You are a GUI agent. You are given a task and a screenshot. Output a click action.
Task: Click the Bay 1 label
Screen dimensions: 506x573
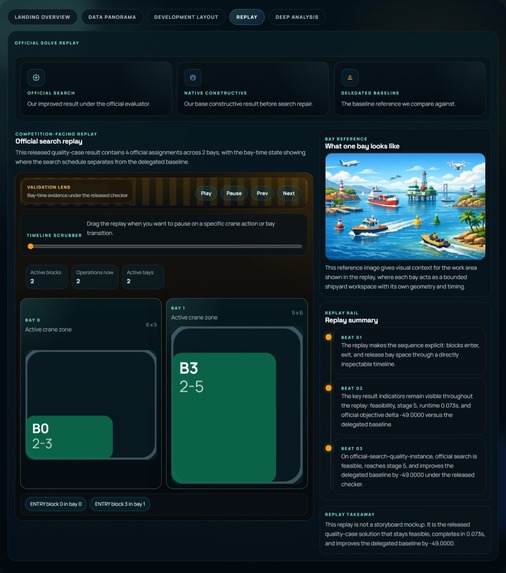coord(178,308)
